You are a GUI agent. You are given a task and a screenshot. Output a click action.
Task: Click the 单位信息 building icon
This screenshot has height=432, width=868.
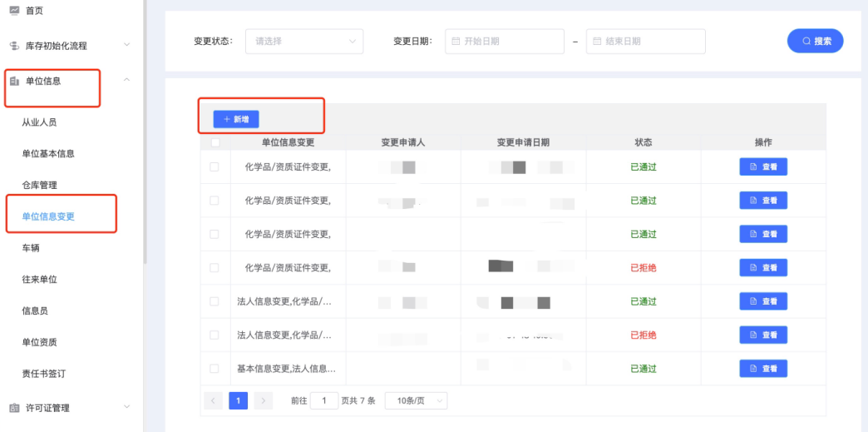(x=13, y=81)
